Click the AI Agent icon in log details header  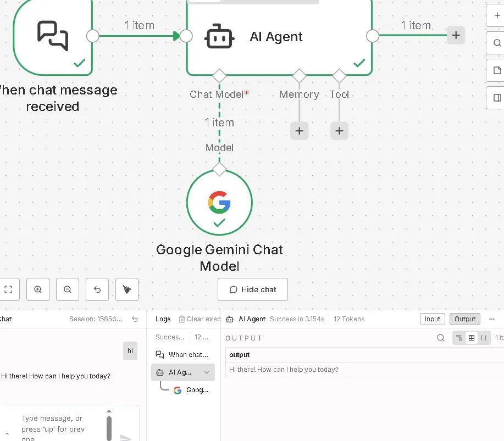click(230, 319)
